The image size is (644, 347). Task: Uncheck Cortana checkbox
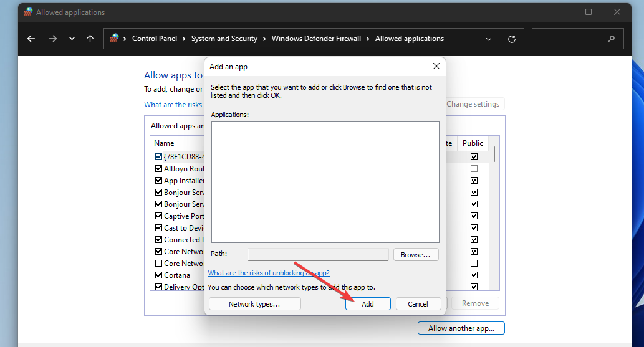(x=158, y=275)
